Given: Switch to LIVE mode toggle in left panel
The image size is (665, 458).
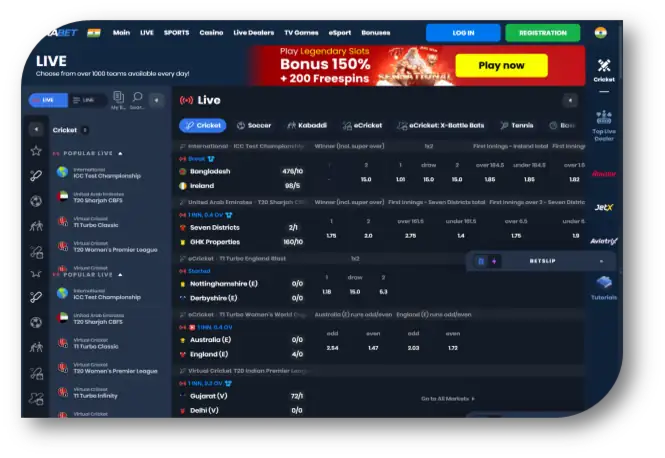Looking at the screenshot, I should click(46, 100).
